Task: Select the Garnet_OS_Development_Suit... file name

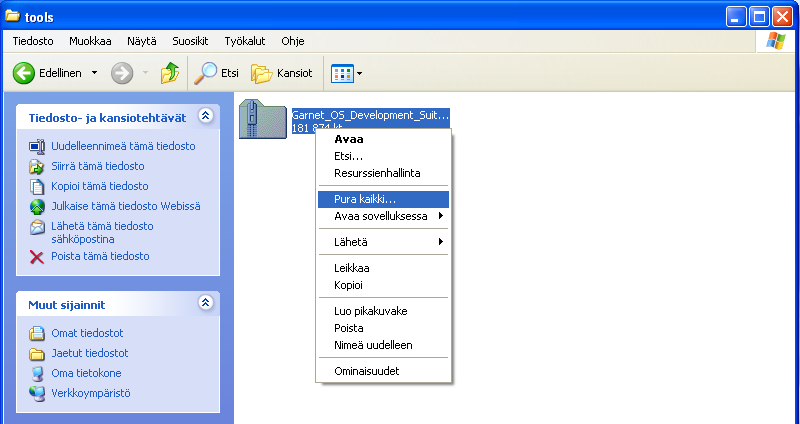Action: [370, 115]
